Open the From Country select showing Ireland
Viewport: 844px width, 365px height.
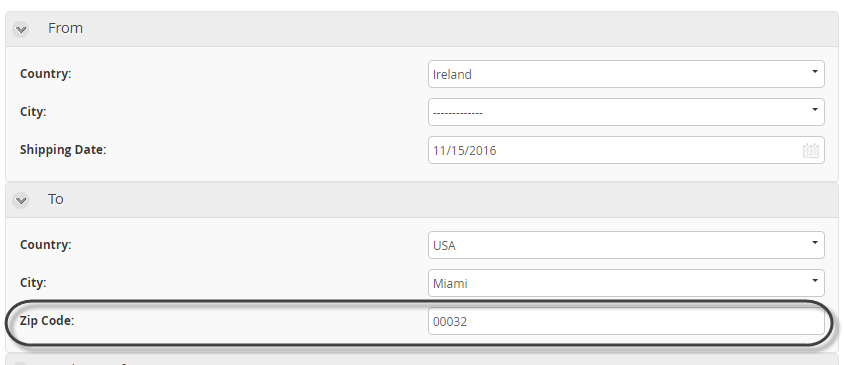coord(626,74)
